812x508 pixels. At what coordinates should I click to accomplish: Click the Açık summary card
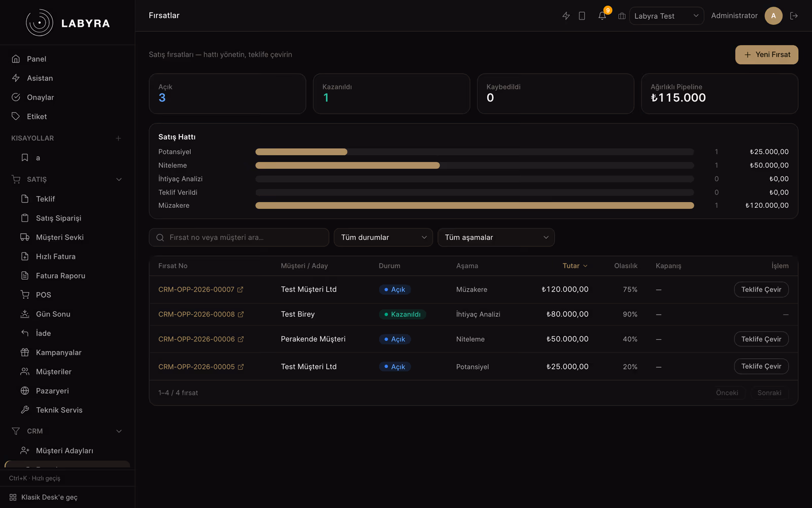[x=227, y=93]
